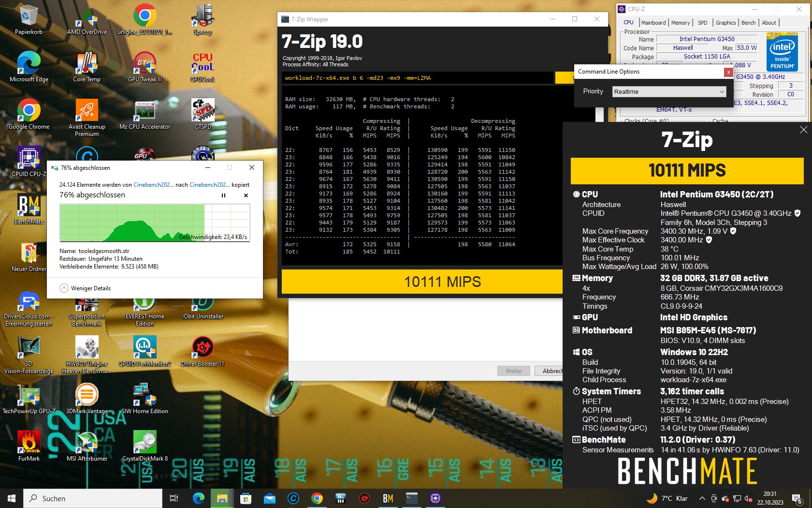Open Task View on taskbar
Screen dimensions: 812x508
pos(174,498)
